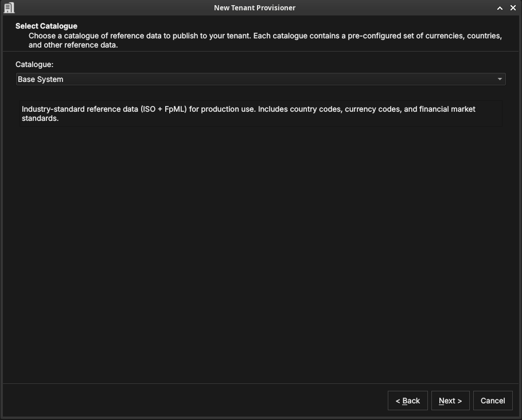Click the provisioner app icon in title bar
Image resolution: width=522 pixels, height=420 pixels.
[x=9, y=7]
